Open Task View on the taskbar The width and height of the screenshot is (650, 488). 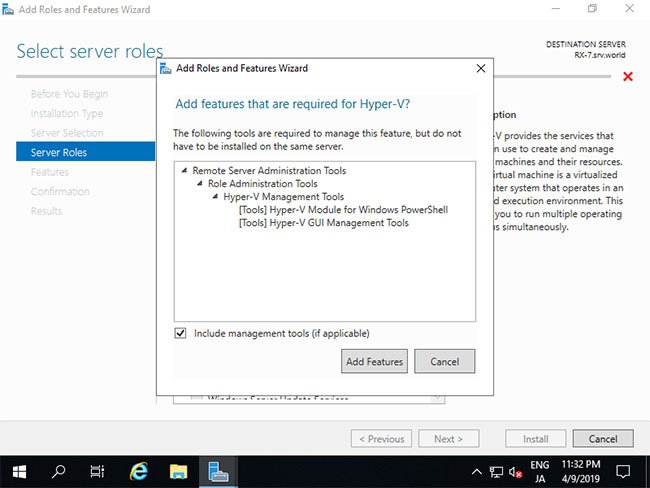[97, 471]
